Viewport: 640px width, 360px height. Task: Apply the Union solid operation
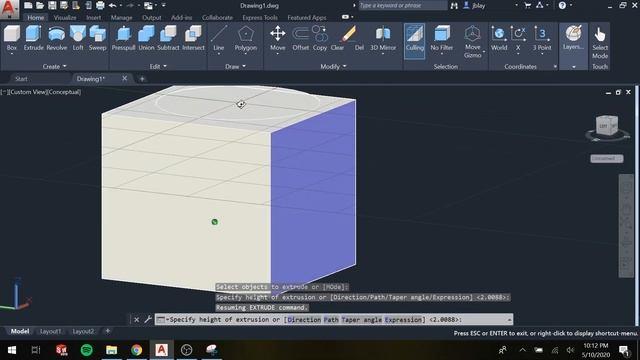146,38
